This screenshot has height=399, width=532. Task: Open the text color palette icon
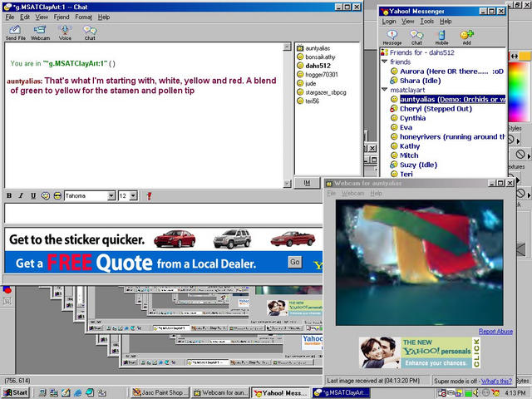click(45, 196)
